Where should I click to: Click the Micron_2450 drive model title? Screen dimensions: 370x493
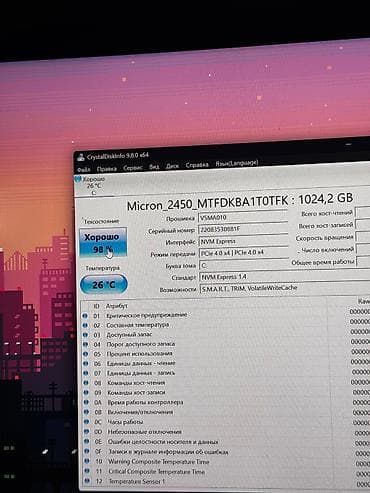pyautogui.click(x=240, y=202)
